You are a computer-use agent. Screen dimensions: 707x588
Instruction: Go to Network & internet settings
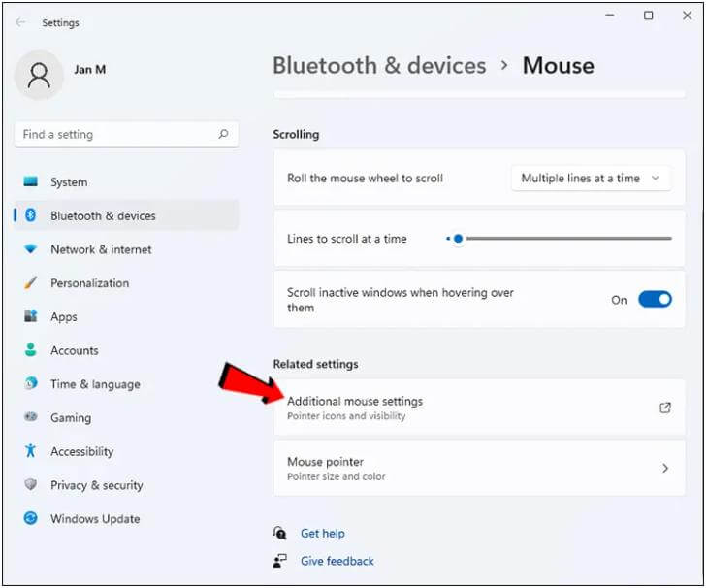[x=126, y=249]
